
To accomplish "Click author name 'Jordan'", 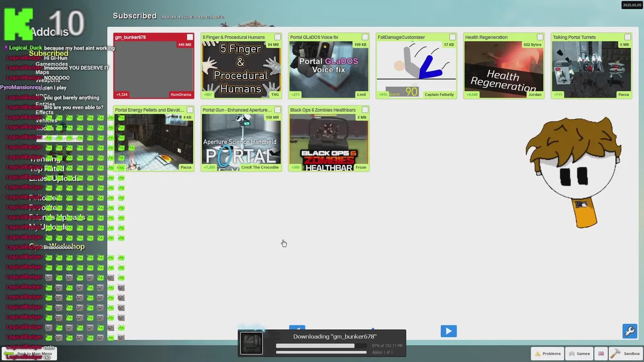I will point(535,95).
